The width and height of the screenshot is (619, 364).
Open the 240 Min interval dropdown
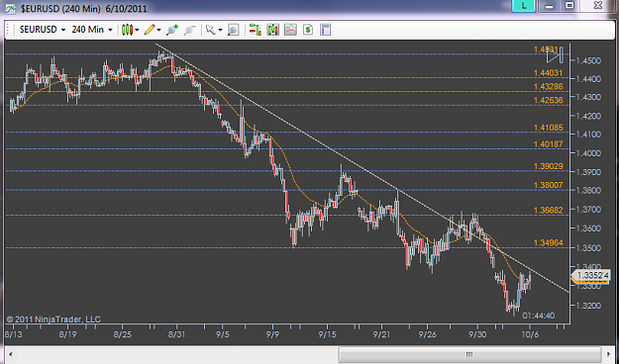click(x=92, y=30)
